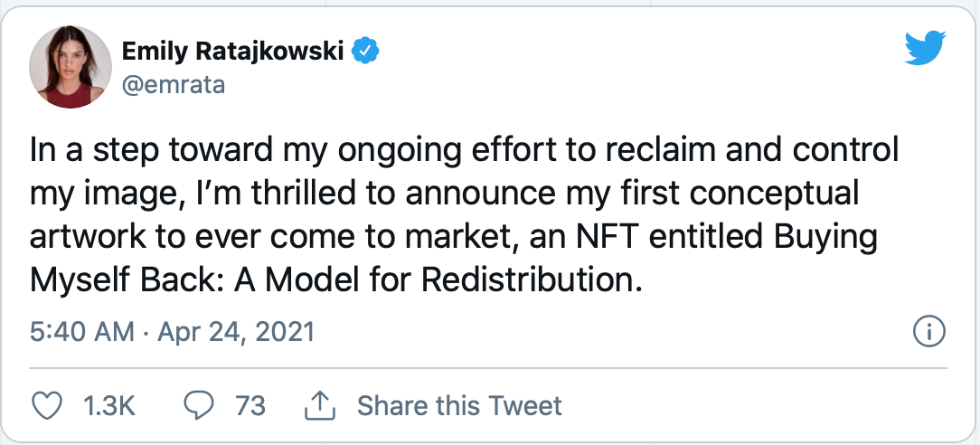Screen dimensions: 980x445
Task: Select the Share this Tweet label
Action: click(459, 405)
